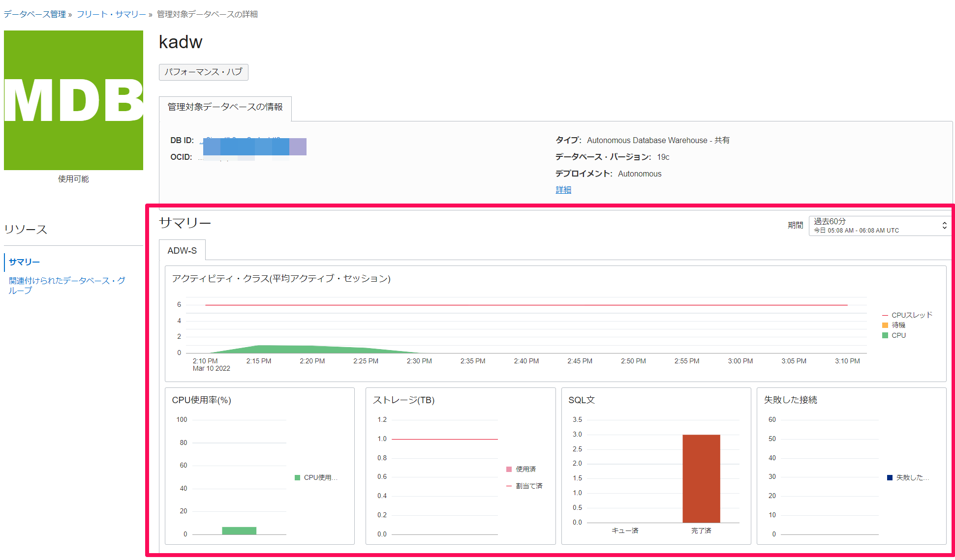The image size is (955, 560).
Task: Click the red 完了済 SQL bar
Action: click(701, 478)
